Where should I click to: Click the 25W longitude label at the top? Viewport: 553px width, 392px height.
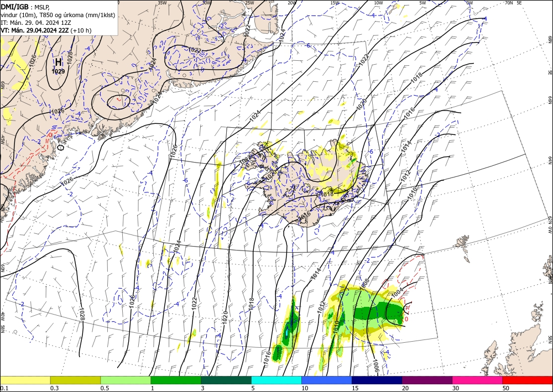pos(249,3)
